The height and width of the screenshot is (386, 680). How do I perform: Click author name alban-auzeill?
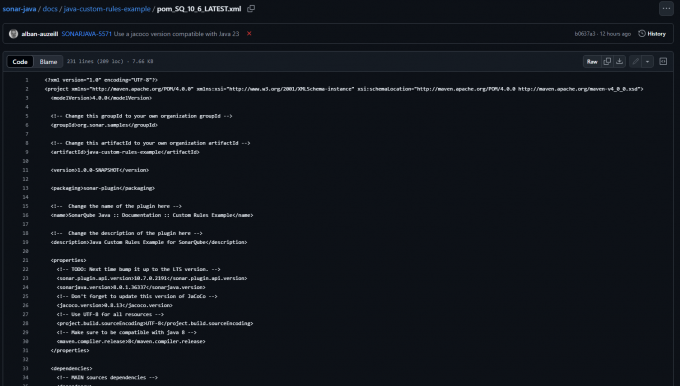pos(39,34)
